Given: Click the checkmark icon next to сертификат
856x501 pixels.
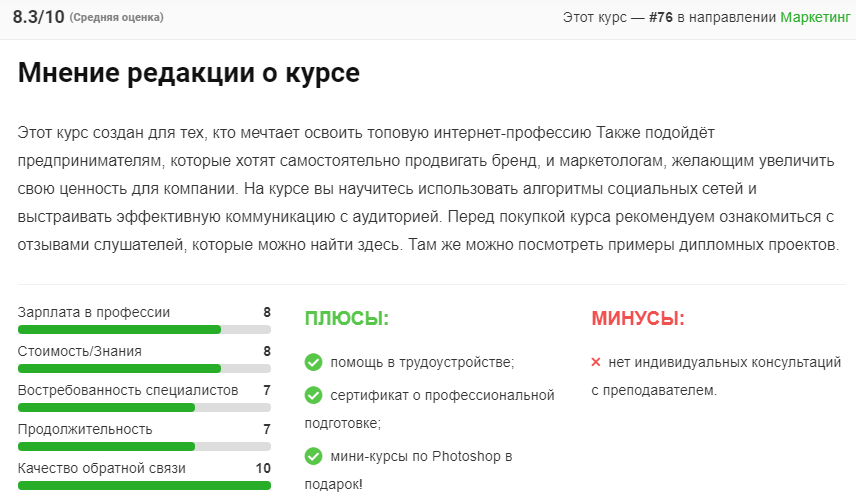Looking at the screenshot, I should (x=313, y=395).
